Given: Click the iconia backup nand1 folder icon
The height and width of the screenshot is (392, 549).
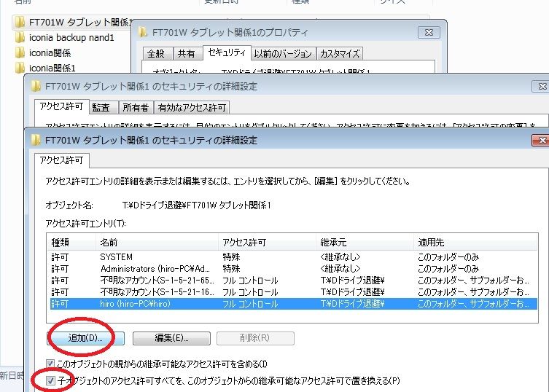Looking at the screenshot, I should point(20,37).
